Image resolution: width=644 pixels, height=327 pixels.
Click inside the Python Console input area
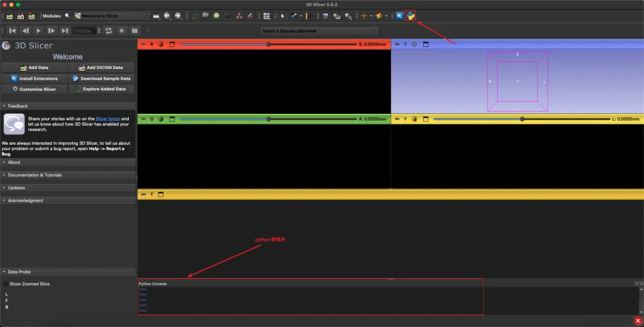(309, 299)
